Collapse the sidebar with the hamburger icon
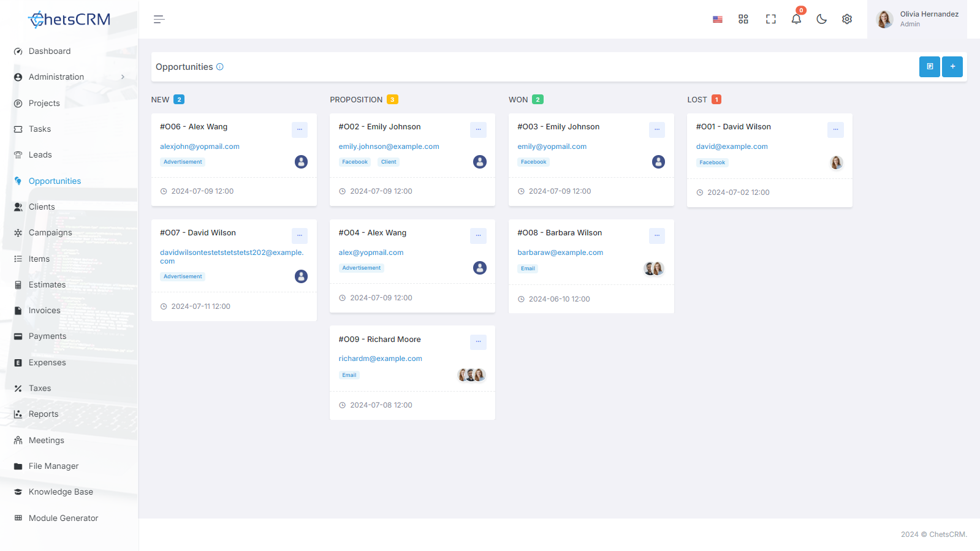The height and width of the screenshot is (551, 980). click(159, 20)
